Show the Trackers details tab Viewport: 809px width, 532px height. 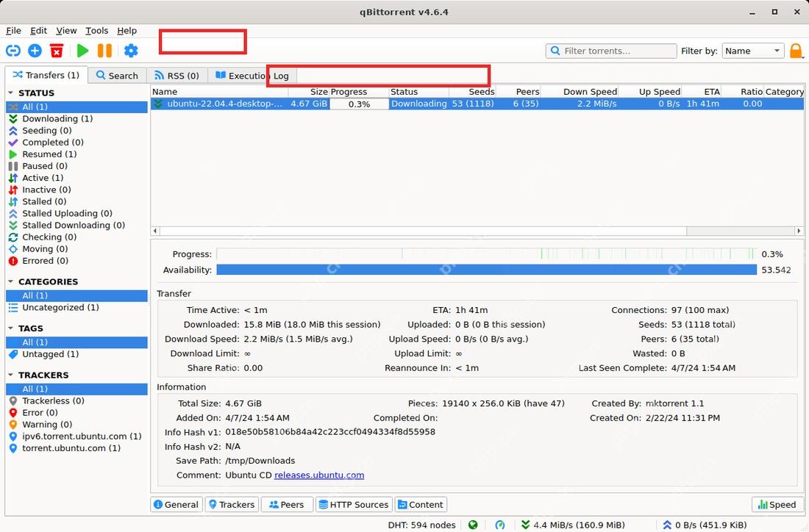pyautogui.click(x=232, y=505)
